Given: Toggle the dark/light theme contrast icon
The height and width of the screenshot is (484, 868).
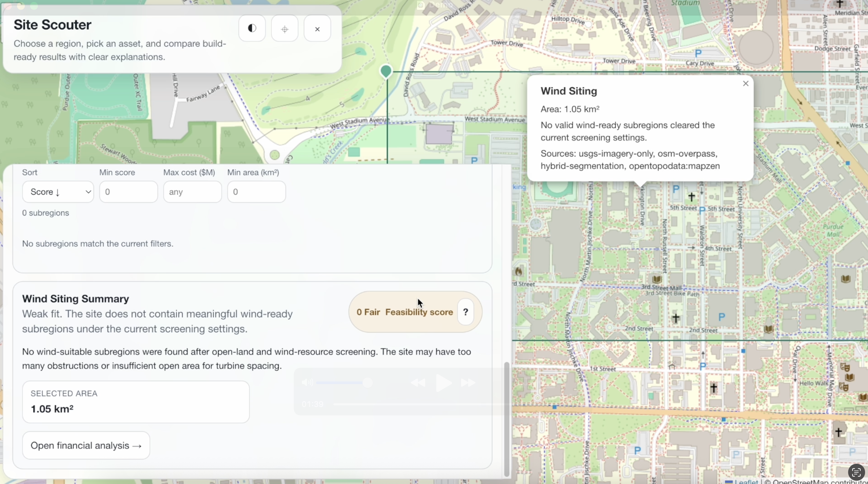Looking at the screenshot, I should point(252,28).
